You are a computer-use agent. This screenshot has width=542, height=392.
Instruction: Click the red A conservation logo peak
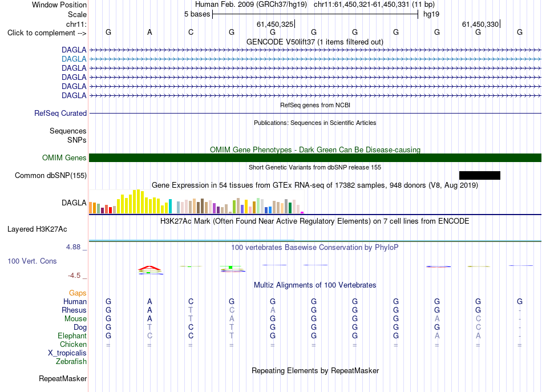click(149, 268)
